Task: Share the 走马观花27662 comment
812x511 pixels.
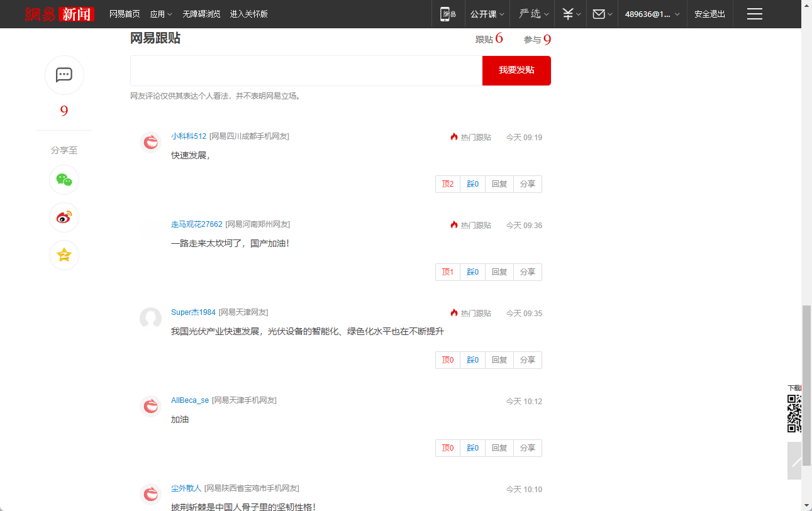Action: point(528,272)
